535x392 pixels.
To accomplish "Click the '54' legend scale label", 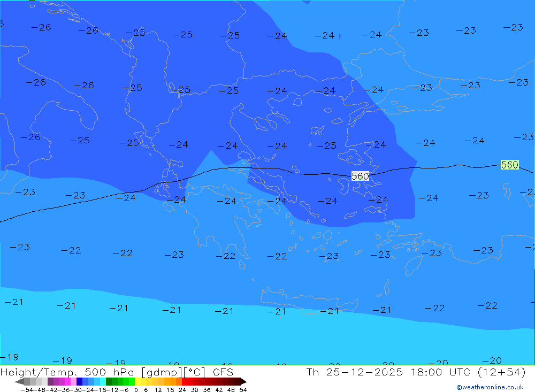I will pos(243,390).
